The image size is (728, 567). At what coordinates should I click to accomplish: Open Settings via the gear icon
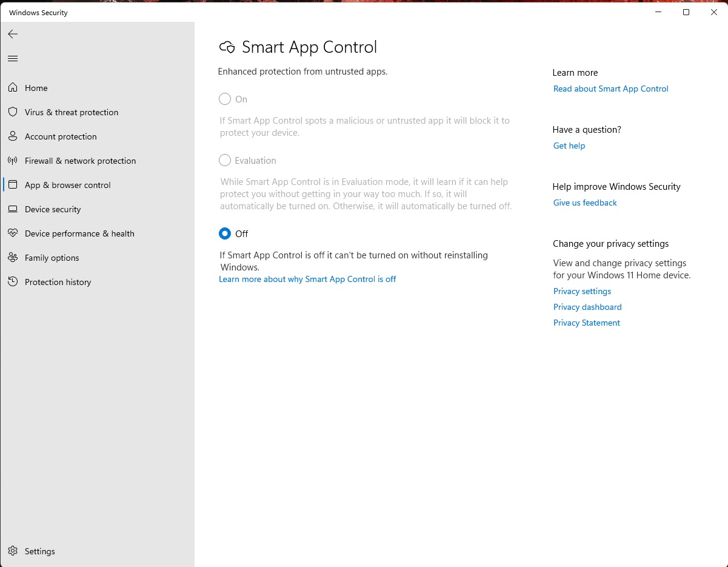pos(13,551)
